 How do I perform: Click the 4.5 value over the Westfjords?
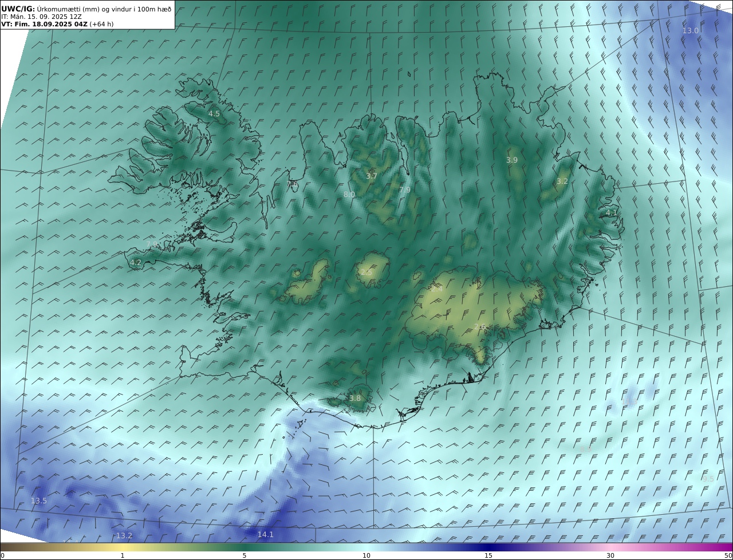[x=214, y=114]
